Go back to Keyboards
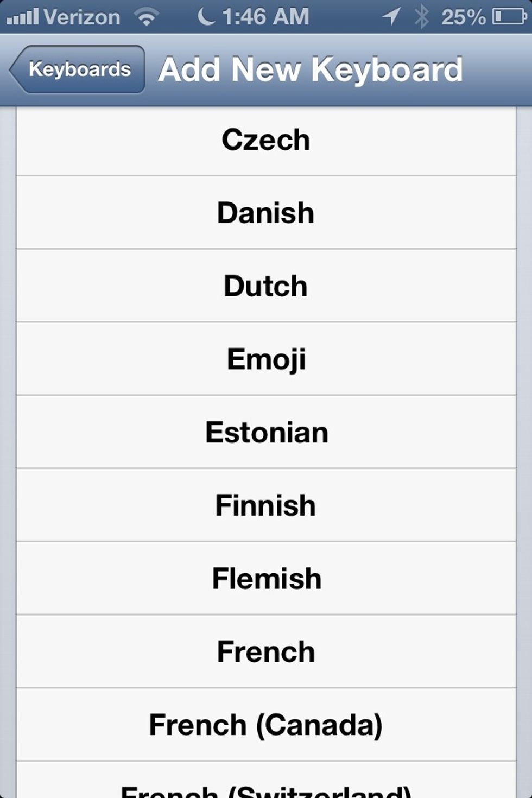The image size is (532, 798). [x=77, y=69]
